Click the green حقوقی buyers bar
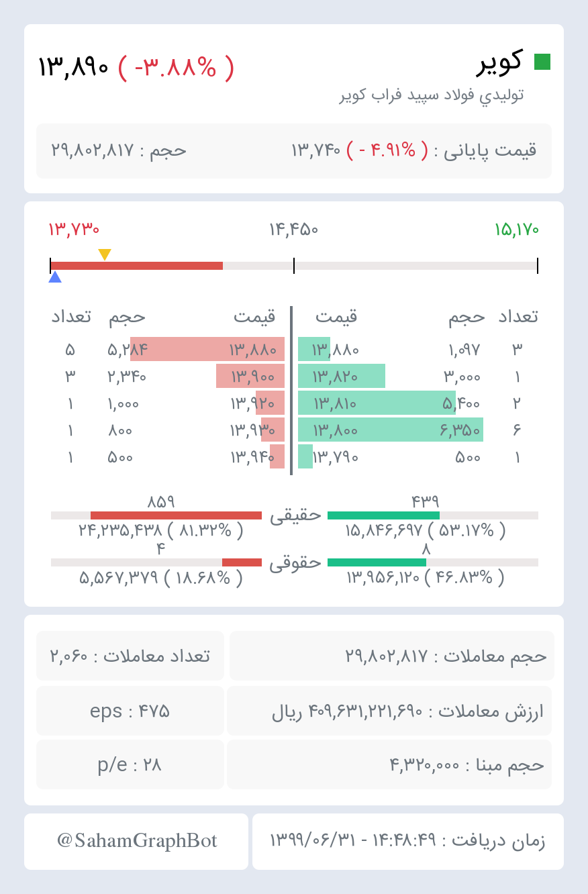This screenshot has height=894, width=588. point(377,562)
